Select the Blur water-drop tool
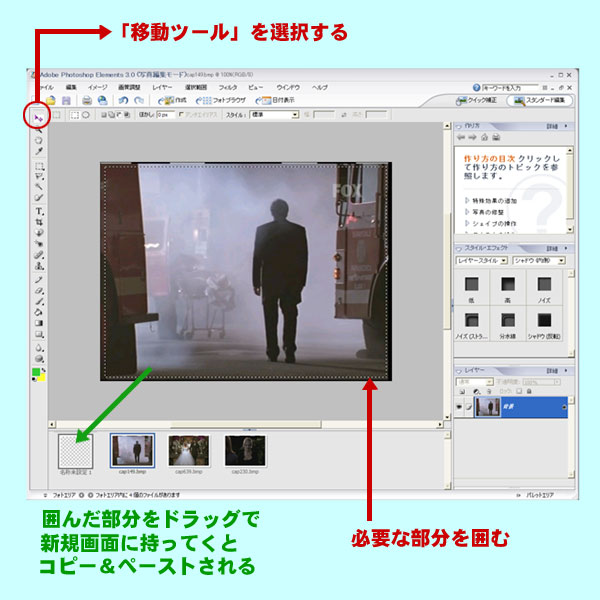600x600 pixels. 39,348
